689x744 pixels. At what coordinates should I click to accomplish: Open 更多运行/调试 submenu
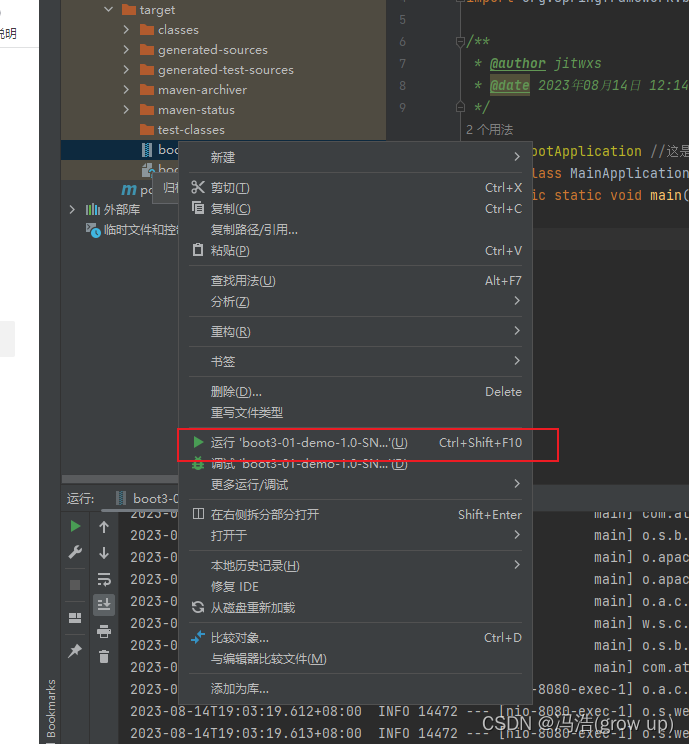pos(355,484)
